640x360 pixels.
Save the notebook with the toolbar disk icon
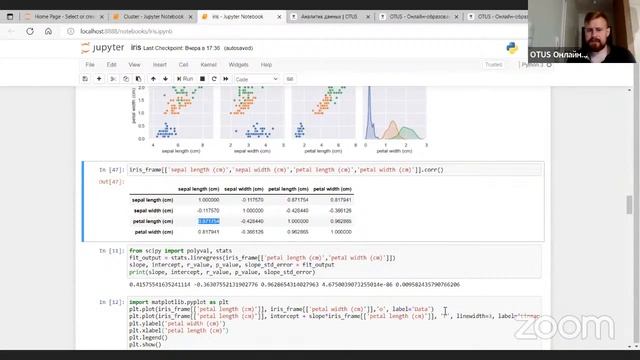click(x=85, y=79)
